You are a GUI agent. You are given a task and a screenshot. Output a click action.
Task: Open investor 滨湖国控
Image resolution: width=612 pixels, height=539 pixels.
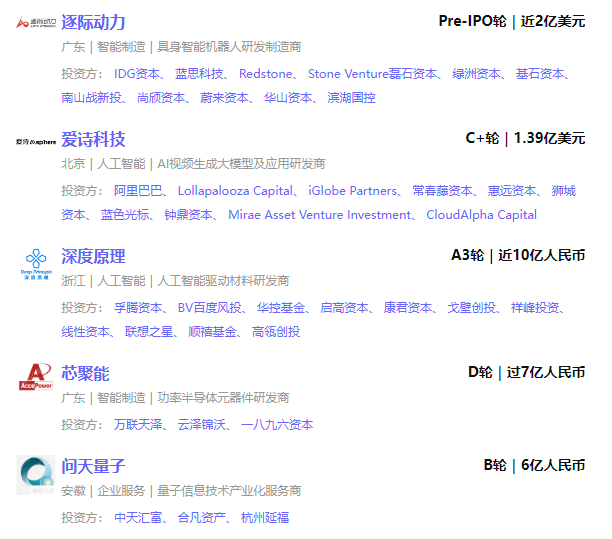[351, 98]
